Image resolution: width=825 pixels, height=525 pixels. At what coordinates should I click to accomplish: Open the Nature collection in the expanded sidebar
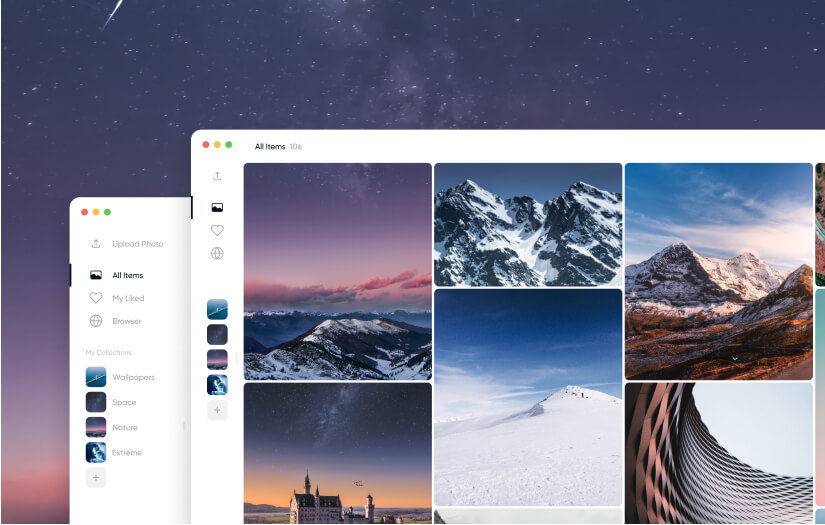point(125,428)
